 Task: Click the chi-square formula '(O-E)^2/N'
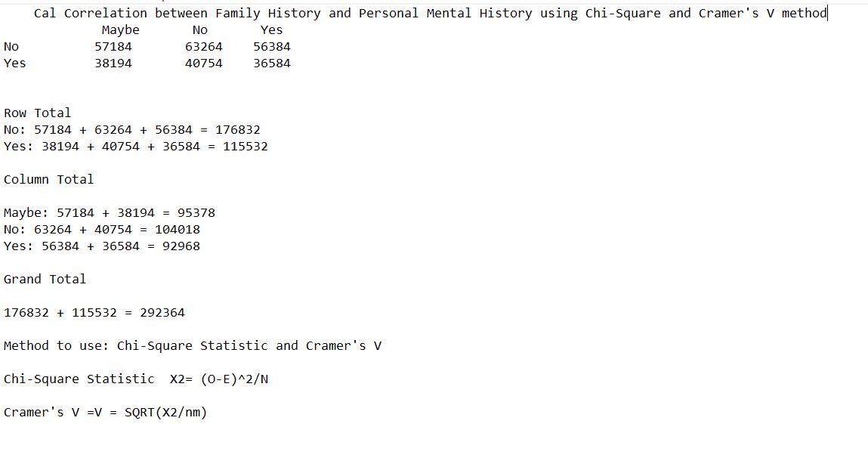point(234,379)
